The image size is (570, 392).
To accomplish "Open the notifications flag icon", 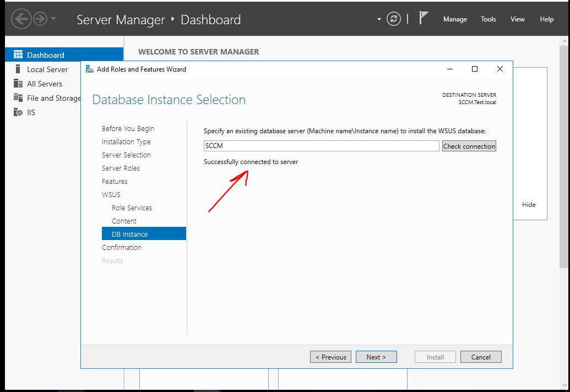I will point(423,18).
